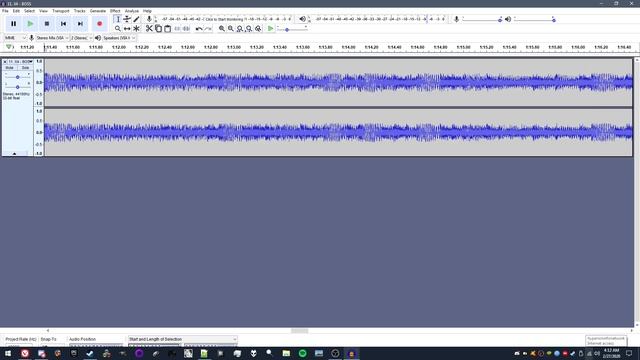Open the Speakers playback device dropdown

[x=119, y=38]
